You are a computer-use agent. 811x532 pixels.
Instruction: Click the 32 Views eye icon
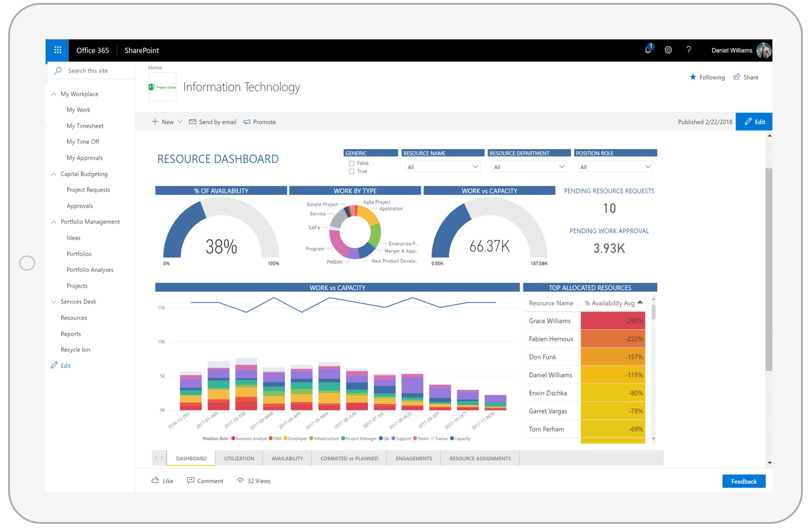[x=240, y=481]
